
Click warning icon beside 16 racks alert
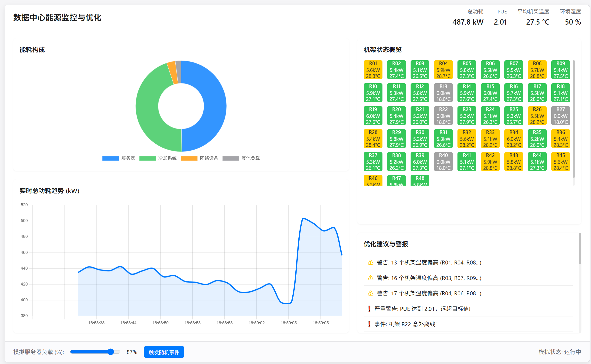(371, 278)
